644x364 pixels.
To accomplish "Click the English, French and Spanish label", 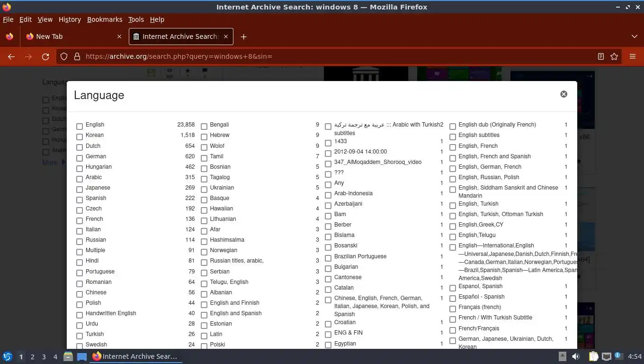I will [x=494, y=156].
